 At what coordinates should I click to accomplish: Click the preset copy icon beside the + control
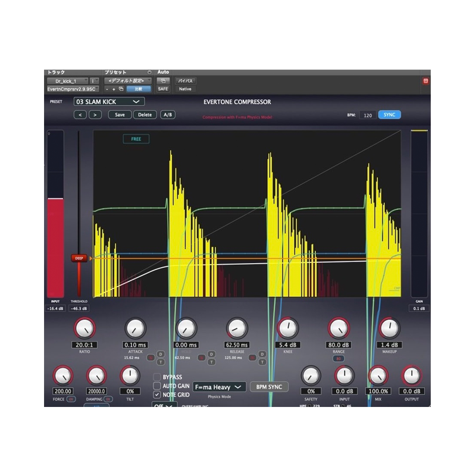click(x=120, y=89)
